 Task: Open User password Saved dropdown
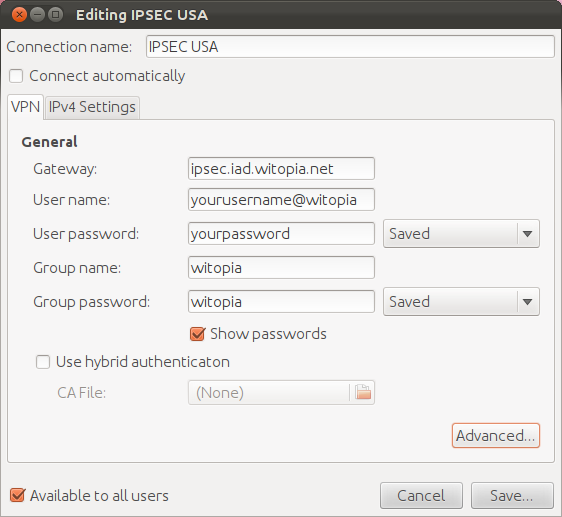click(x=461, y=234)
